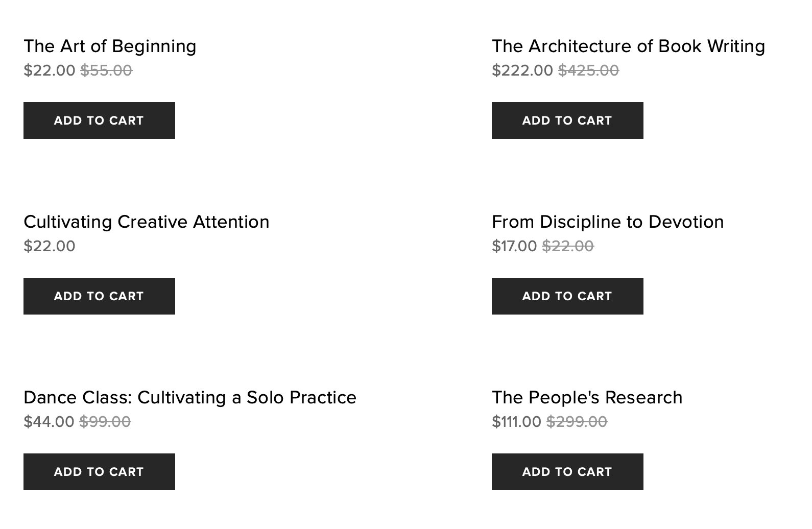Open Dance Class: Cultivating a Solo Practice title
Viewport: 812px width, 529px height.
(189, 397)
